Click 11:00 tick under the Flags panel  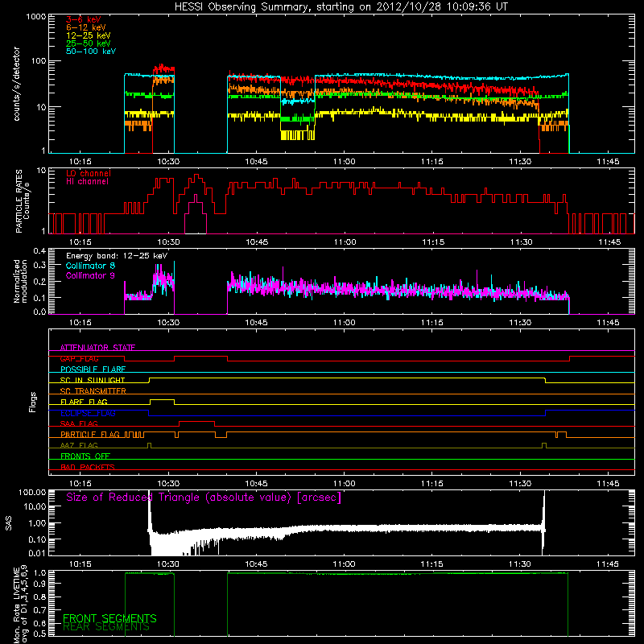(x=345, y=484)
